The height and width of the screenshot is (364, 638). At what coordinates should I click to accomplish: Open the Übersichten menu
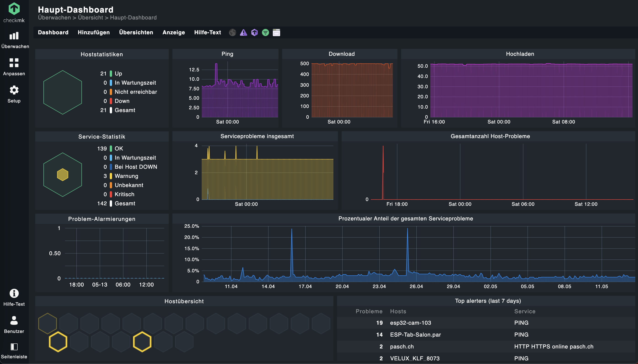coord(136,32)
